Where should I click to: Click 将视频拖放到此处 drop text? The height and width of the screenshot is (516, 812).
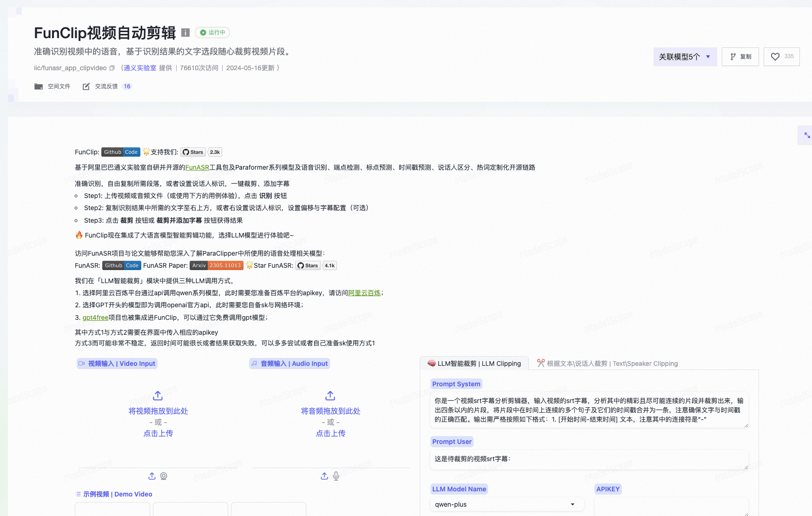[x=158, y=411]
